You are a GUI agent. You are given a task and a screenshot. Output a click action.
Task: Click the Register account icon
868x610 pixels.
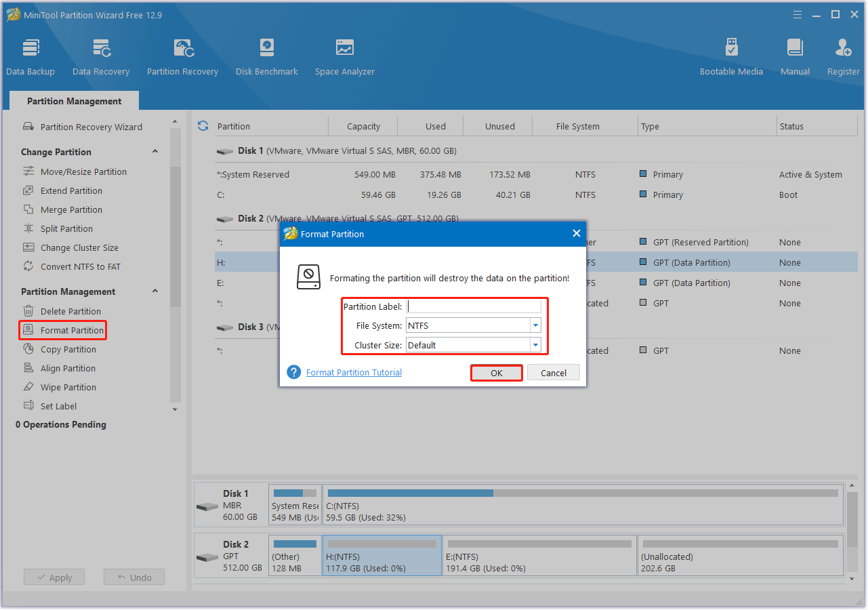[844, 48]
